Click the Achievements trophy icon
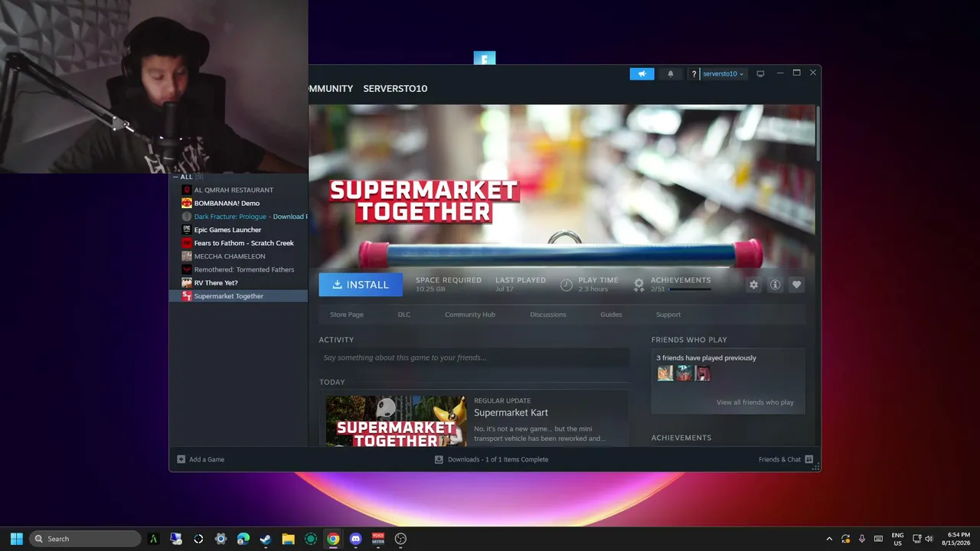The height and width of the screenshot is (551, 980). (x=639, y=285)
